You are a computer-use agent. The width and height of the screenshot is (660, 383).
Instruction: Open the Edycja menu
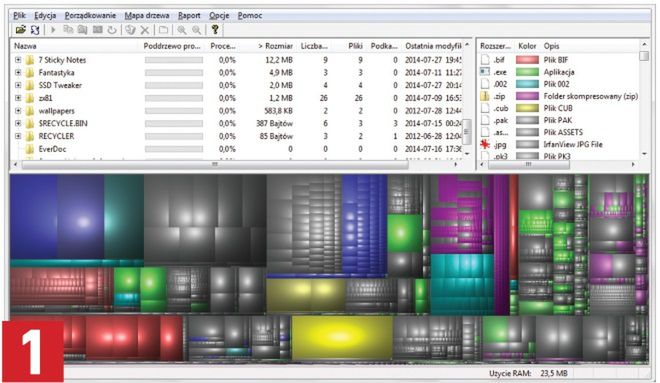(x=45, y=16)
